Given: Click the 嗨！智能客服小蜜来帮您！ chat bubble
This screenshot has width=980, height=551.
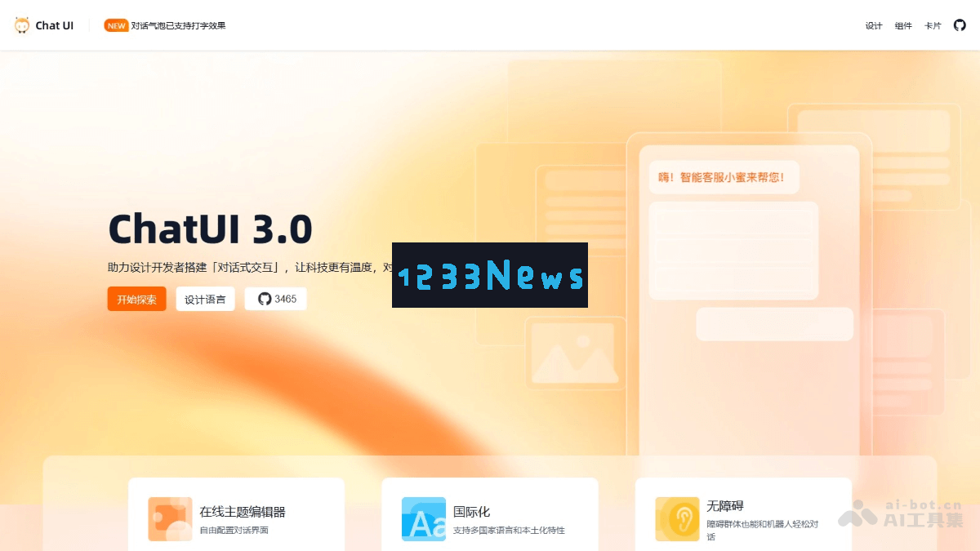Looking at the screenshot, I should (x=724, y=177).
